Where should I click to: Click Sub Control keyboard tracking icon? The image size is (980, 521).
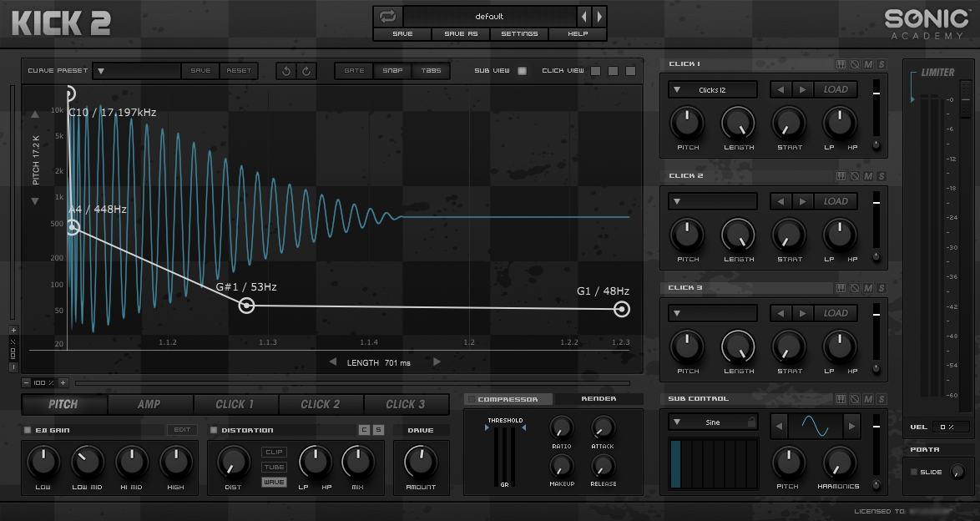[841, 399]
